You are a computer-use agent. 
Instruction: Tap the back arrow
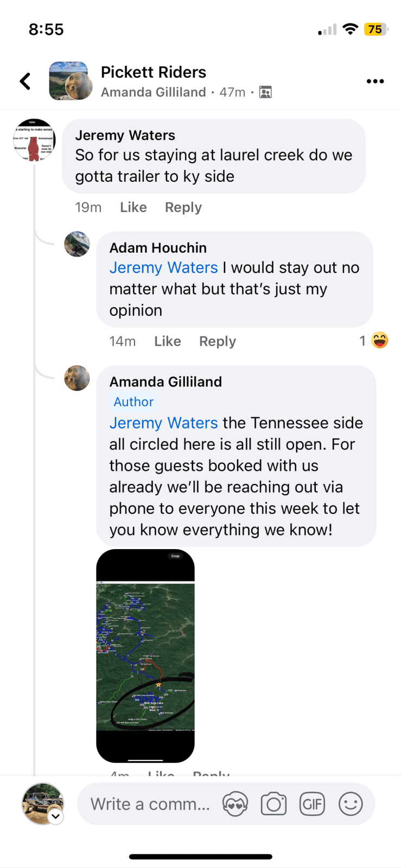coord(26,81)
